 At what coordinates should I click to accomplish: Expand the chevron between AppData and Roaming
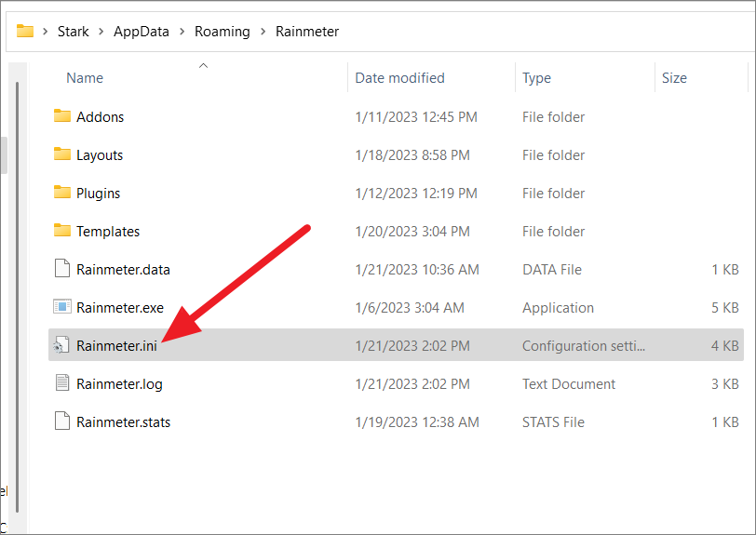(x=182, y=32)
